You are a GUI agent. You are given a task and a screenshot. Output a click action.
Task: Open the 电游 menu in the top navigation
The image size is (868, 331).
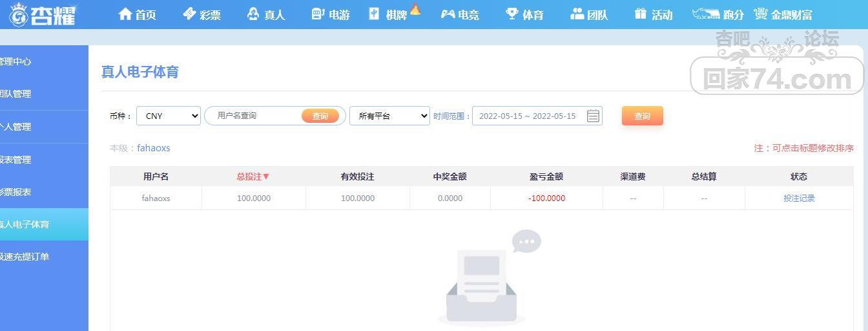click(x=331, y=14)
